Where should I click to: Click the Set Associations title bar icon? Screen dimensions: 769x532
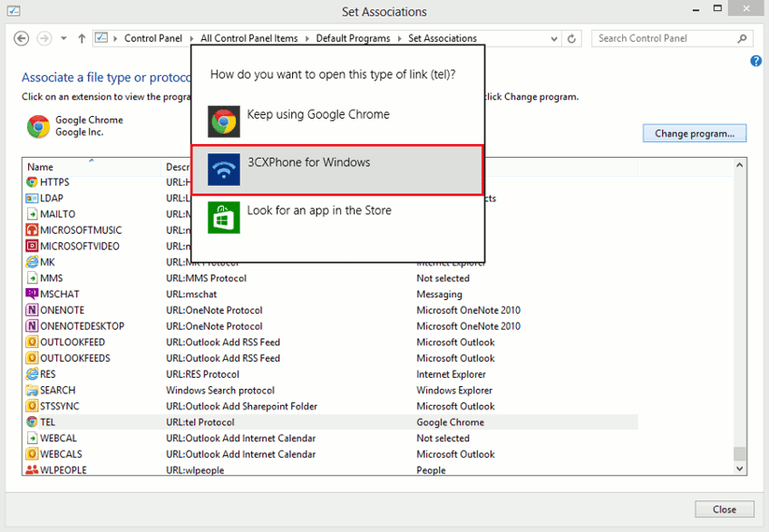(x=14, y=11)
